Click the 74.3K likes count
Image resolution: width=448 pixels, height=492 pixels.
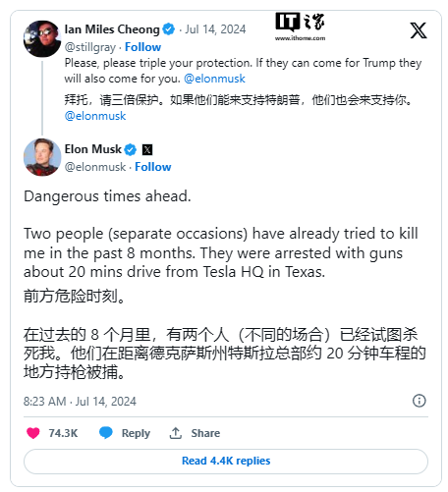63,433
